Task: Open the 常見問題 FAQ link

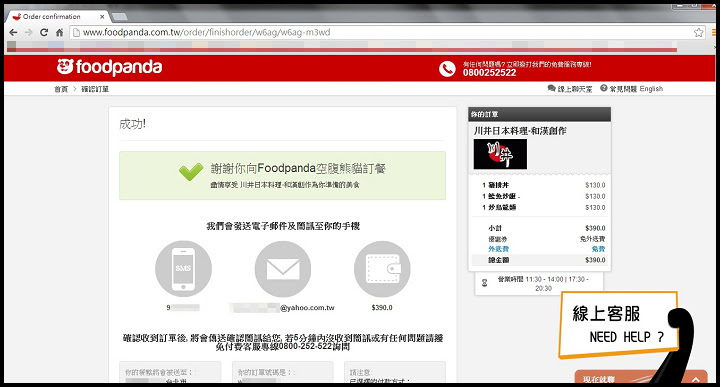Action: point(619,89)
